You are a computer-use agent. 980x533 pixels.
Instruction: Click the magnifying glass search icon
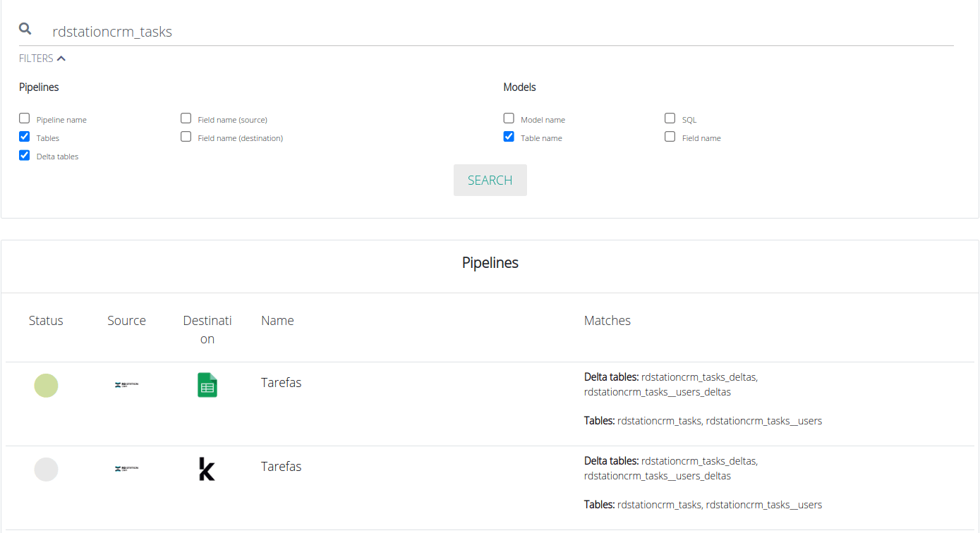25,29
